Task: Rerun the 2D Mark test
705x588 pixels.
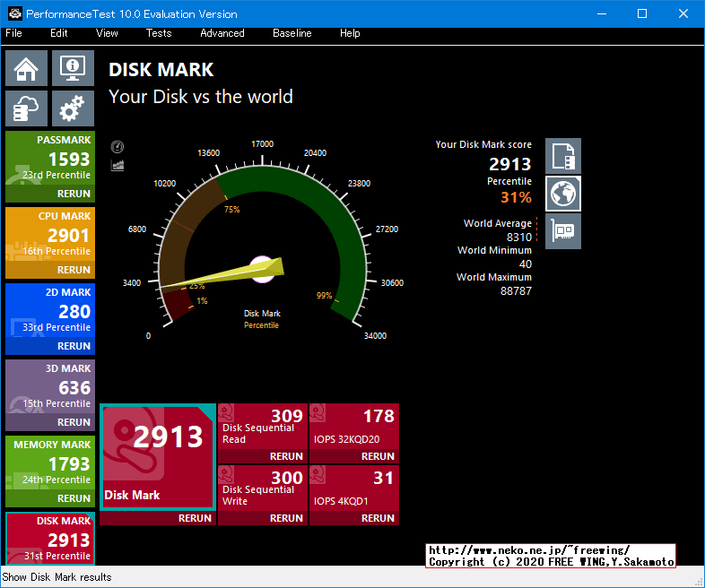Action: point(74,346)
